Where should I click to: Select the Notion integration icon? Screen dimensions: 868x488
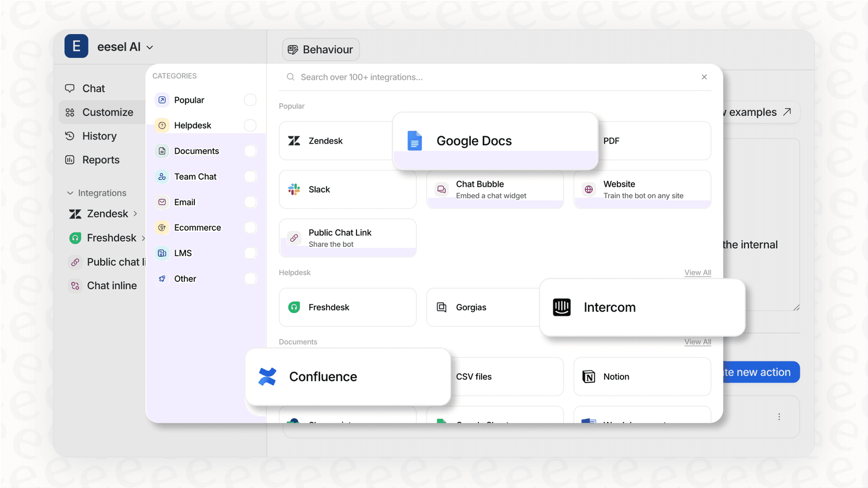[589, 376]
